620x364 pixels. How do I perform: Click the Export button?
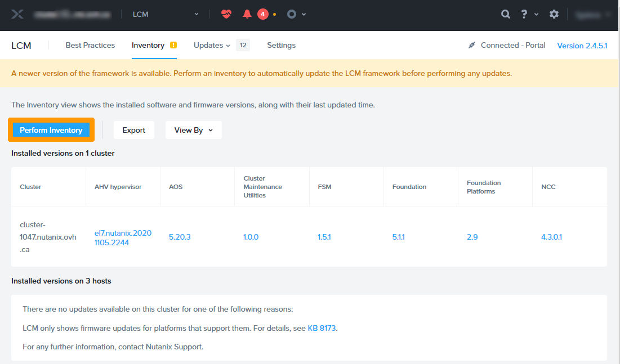click(134, 130)
